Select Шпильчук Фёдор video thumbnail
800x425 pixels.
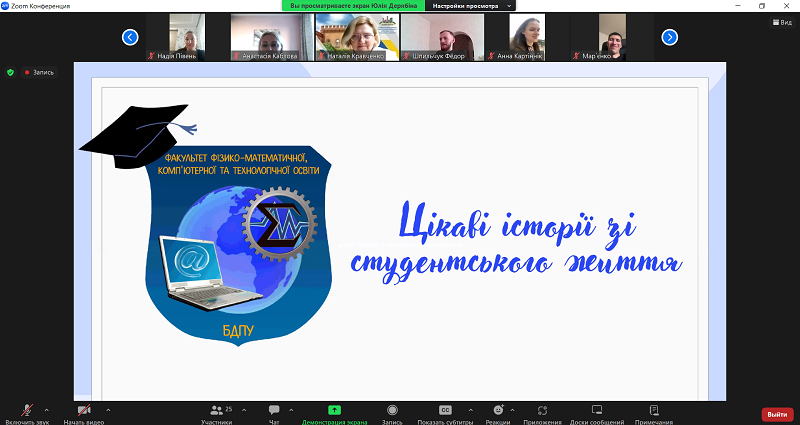point(442,37)
